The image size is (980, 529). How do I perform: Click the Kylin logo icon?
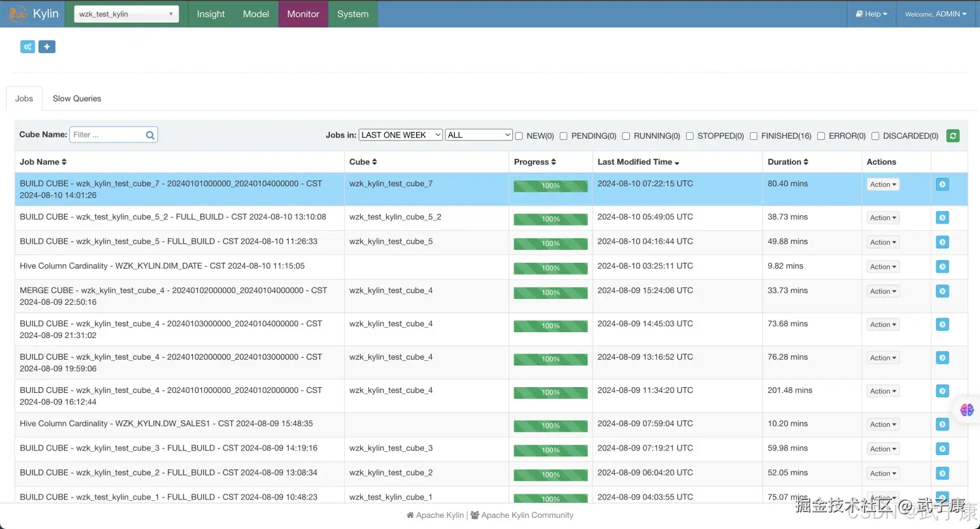[18, 14]
